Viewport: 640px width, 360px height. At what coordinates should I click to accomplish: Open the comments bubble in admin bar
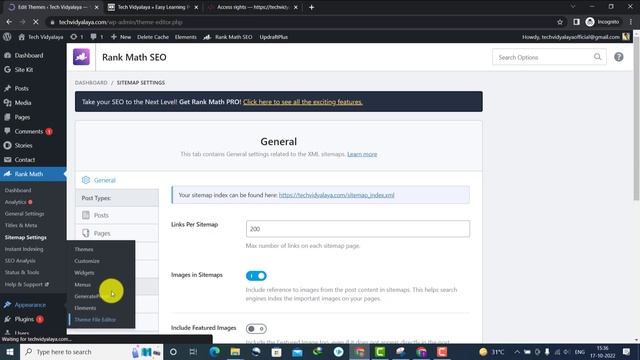[x=97, y=37]
